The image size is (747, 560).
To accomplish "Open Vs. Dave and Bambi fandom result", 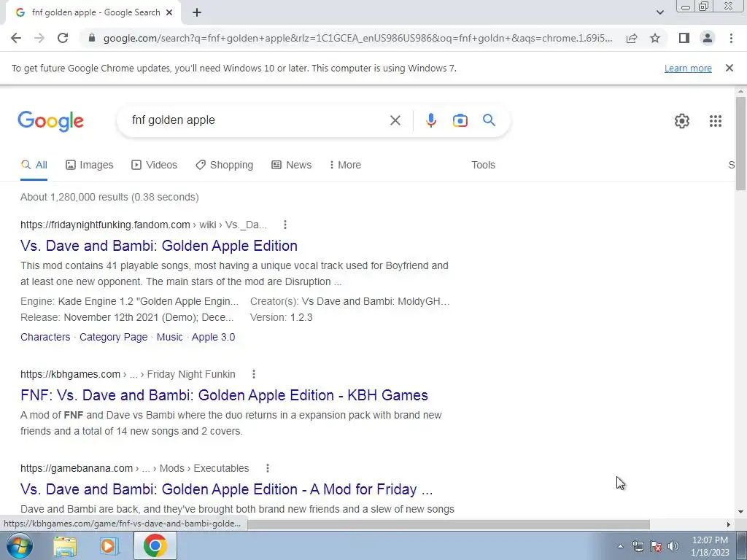I will click(x=158, y=246).
